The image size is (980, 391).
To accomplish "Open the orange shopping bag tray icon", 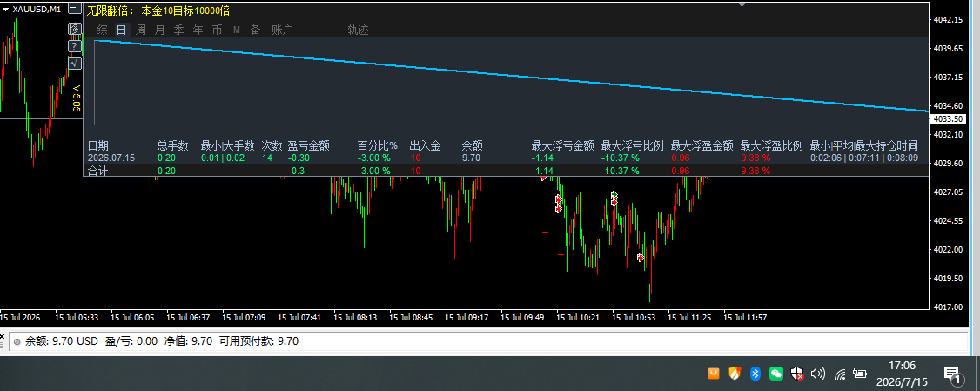I will (713, 374).
